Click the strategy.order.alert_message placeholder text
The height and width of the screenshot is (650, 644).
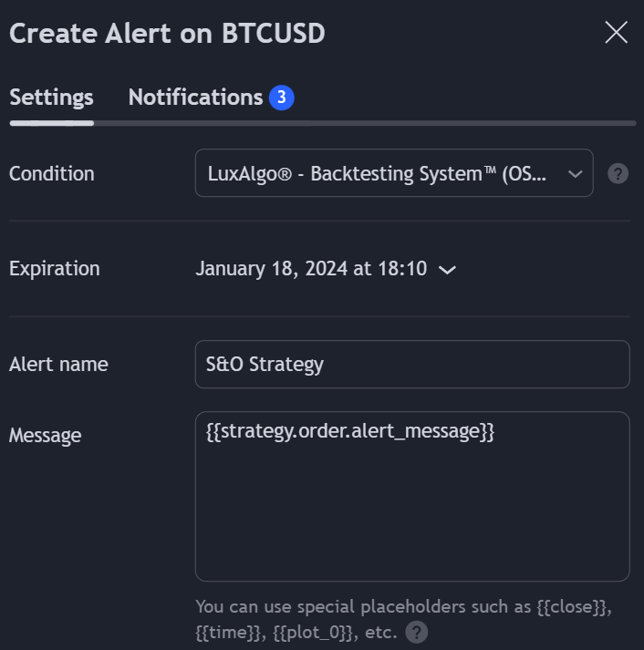[x=350, y=431]
